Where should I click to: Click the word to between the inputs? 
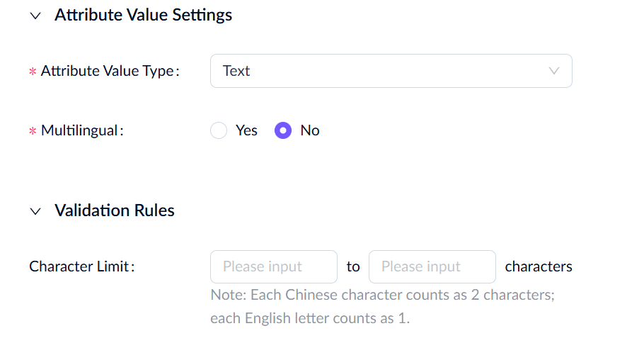353,266
